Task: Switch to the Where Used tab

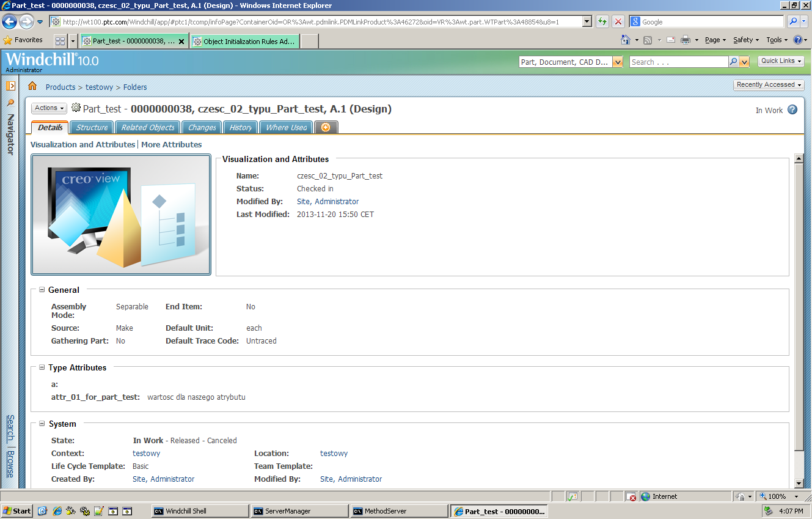Action: (x=286, y=127)
